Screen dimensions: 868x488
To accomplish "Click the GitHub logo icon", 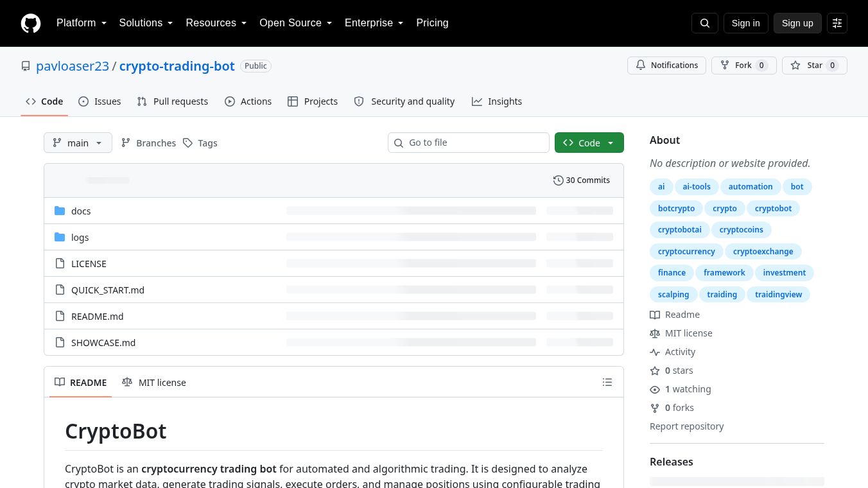I will (x=31, y=23).
